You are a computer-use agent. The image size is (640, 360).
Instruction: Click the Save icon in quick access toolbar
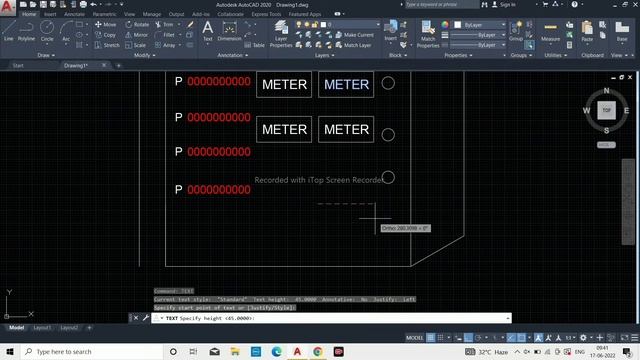click(43, 4)
